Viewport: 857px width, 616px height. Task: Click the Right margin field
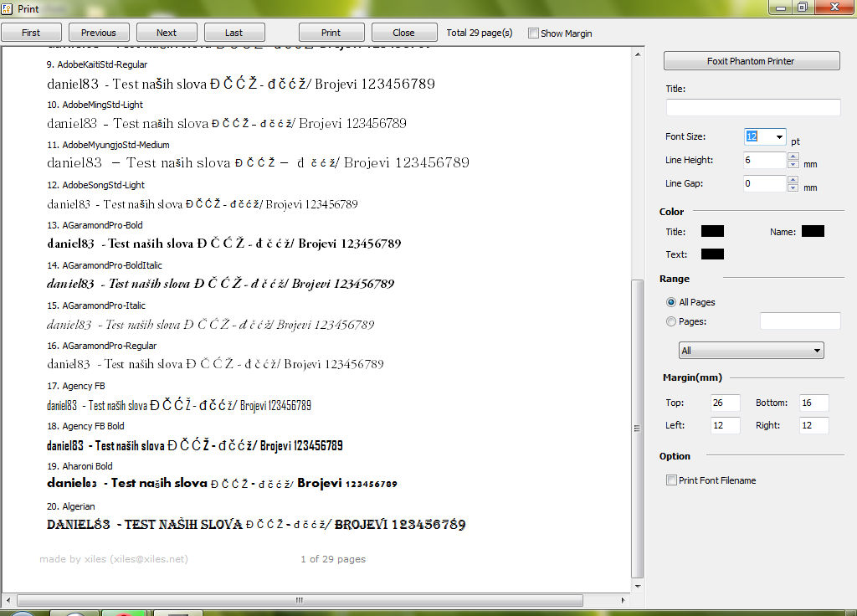point(813,425)
